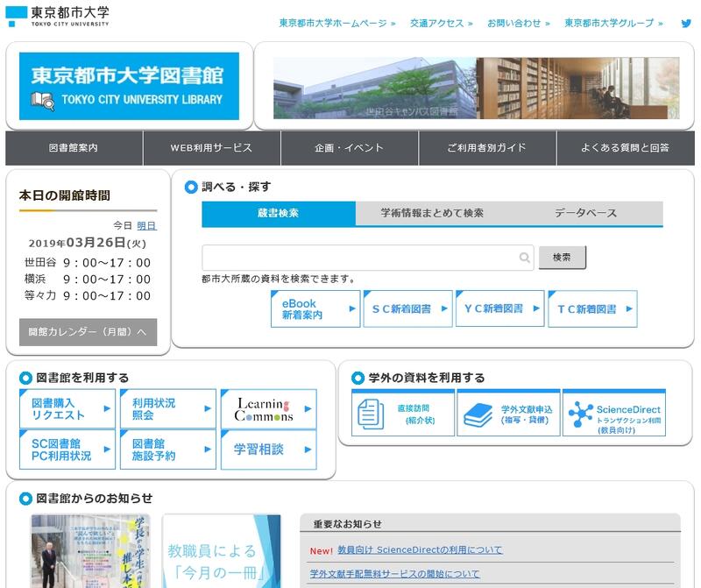Screen dimensions: 701x588
Task: Expand the ご利用者別ガイド navigation menu
Action: pos(486,148)
